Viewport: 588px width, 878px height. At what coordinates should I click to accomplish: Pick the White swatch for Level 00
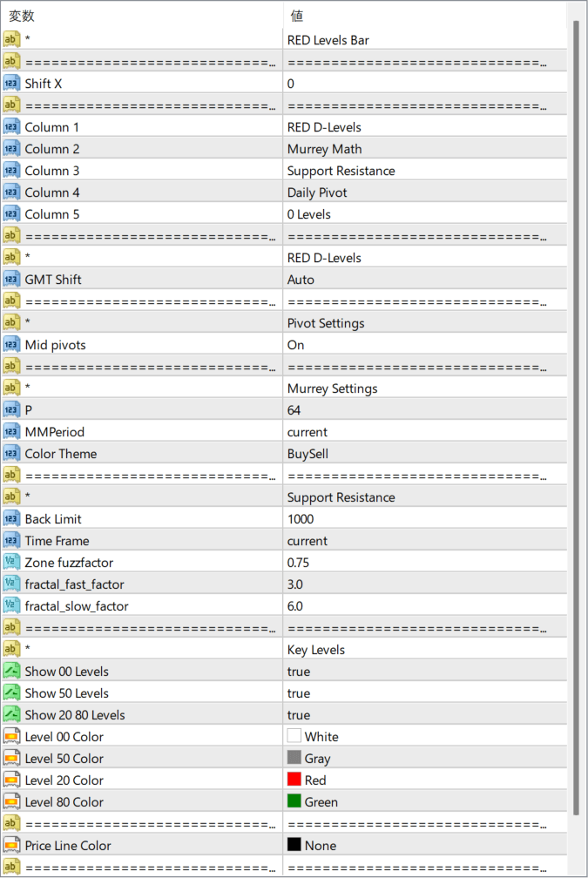click(x=294, y=735)
